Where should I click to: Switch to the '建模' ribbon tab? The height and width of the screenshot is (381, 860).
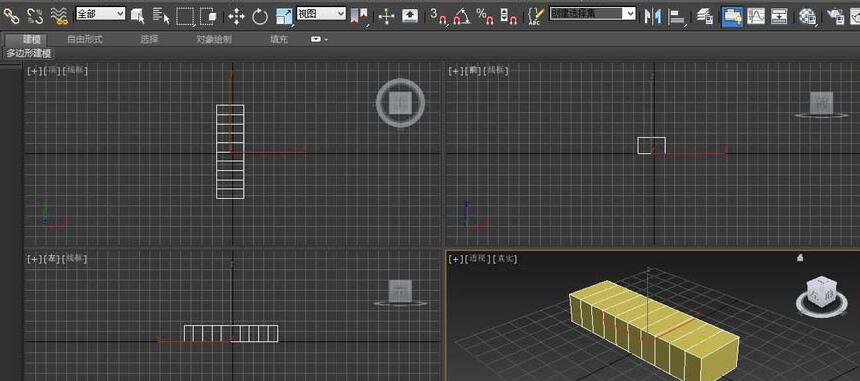click(33, 39)
